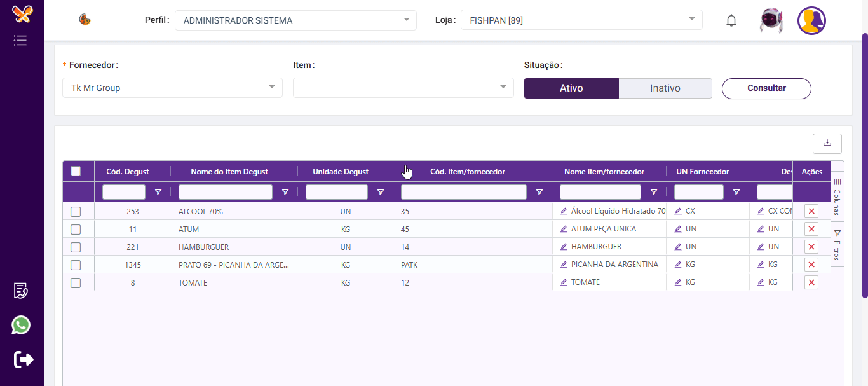Screen dimensions: 868x386
Task: Check the ALCOOL 70% row checkbox
Action: tap(76, 211)
